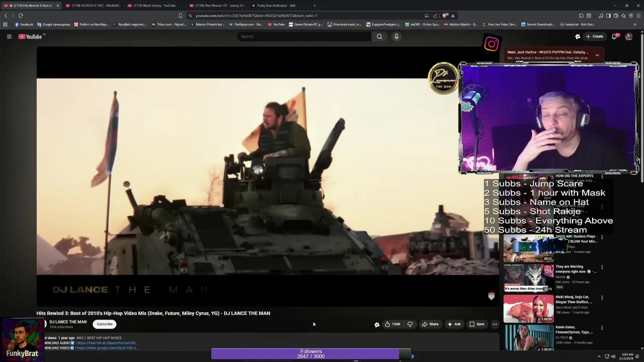Open the FileHippo.com bookmark
Image resolution: width=644 pixels, height=362 pixels.
246,24
